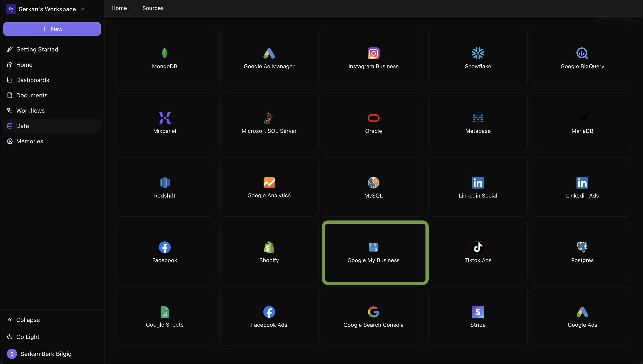The height and width of the screenshot is (364, 643).
Task: Select the Google Ad Manager logo
Action: [269, 53]
